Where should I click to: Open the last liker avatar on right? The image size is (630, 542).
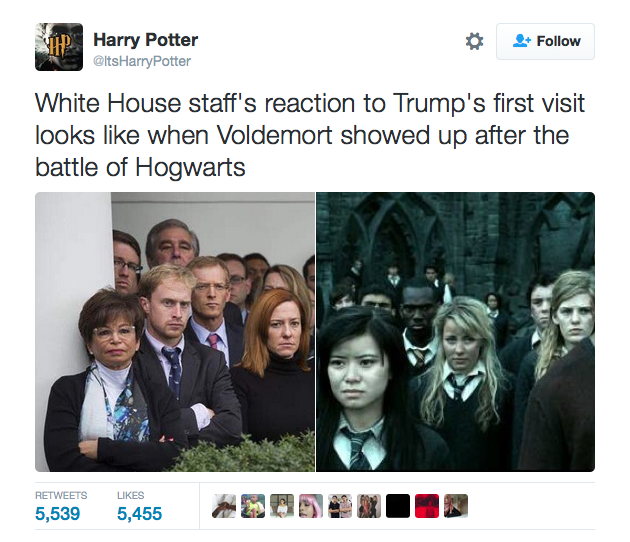tap(456, 506)
